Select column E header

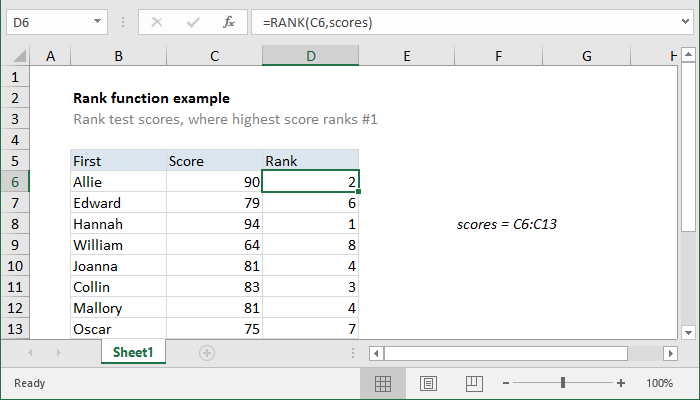(406, 56)
